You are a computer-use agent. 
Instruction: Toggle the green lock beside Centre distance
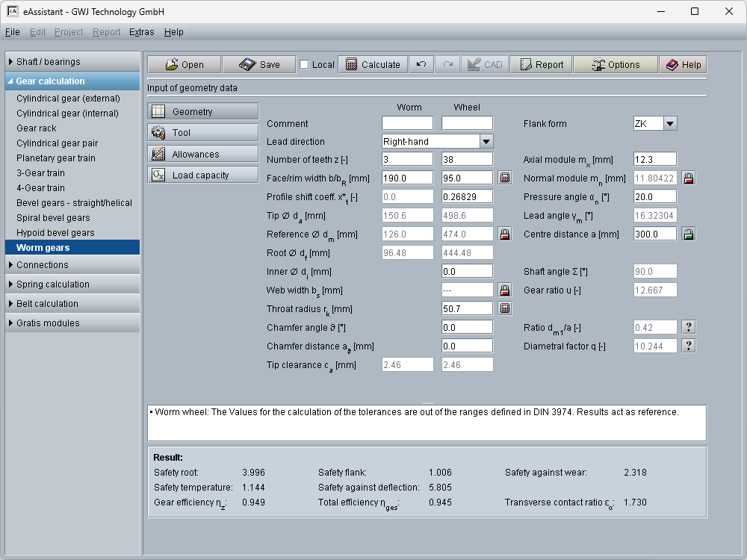pos(689,234)
